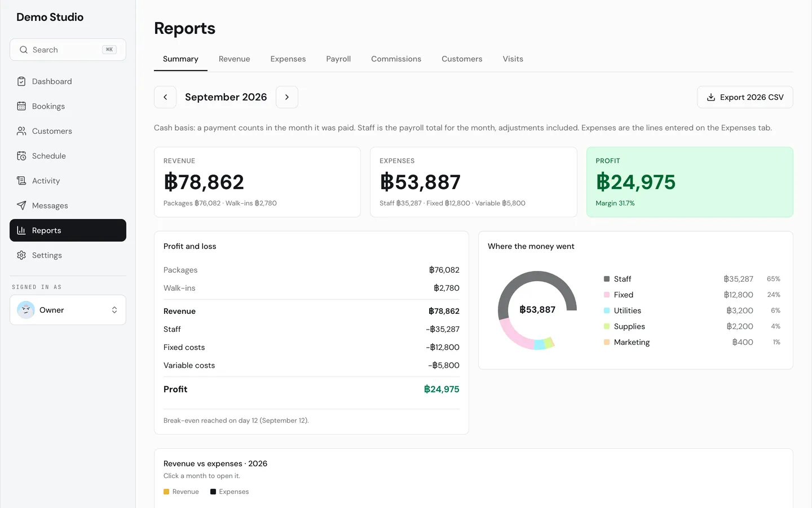This screenshot has width=812, height=508.
Task: Click the Margin 31.7% text
Action: coord(615,203)
